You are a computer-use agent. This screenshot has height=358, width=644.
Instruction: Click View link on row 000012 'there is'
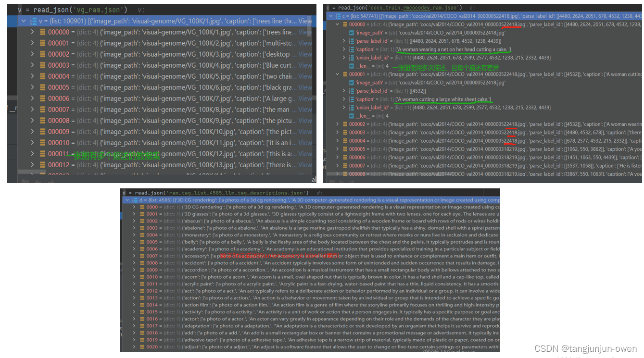pos(305,165)
